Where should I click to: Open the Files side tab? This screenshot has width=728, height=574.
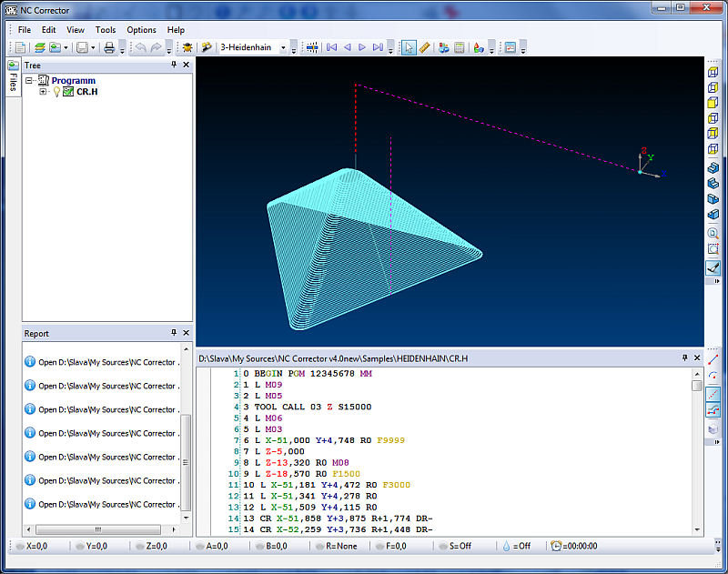coord(13,80)
